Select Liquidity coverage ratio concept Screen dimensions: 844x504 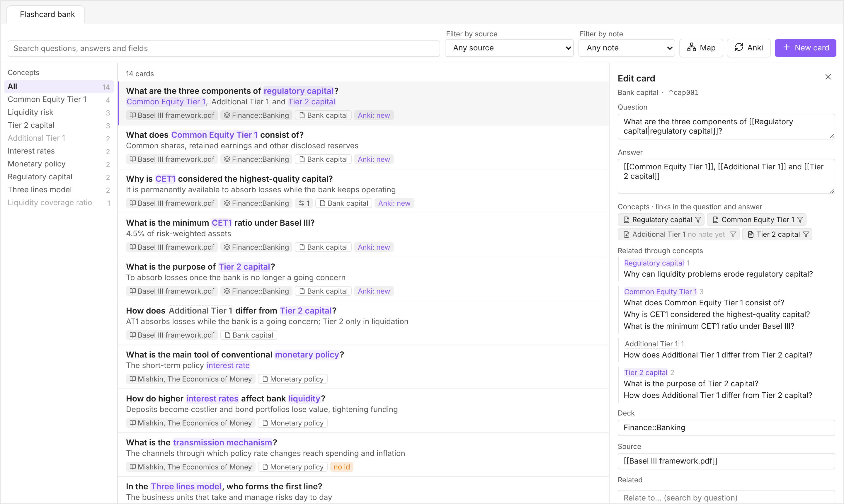click(x=58, y=203)
